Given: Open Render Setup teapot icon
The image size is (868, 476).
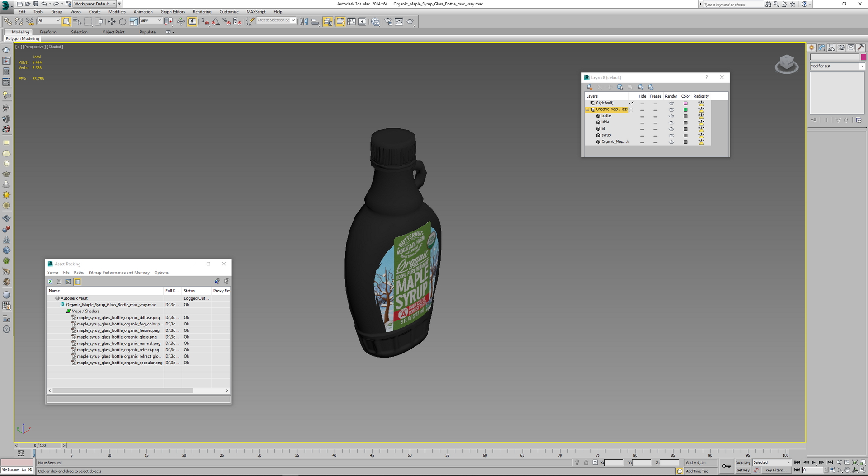Looking at the screenshot, I should 388,21.
